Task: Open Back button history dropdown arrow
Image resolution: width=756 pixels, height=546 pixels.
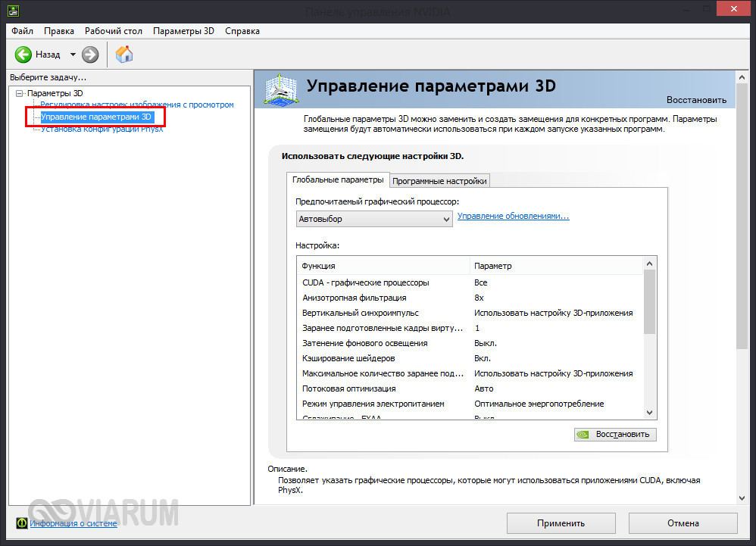Action: coord(73,55)
